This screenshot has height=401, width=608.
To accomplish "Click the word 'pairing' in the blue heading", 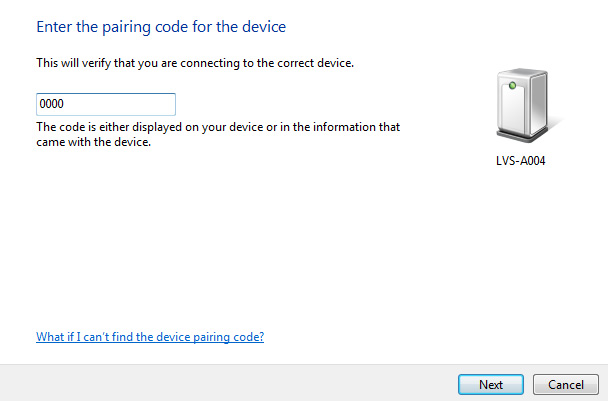I will (x=126, y=28).
